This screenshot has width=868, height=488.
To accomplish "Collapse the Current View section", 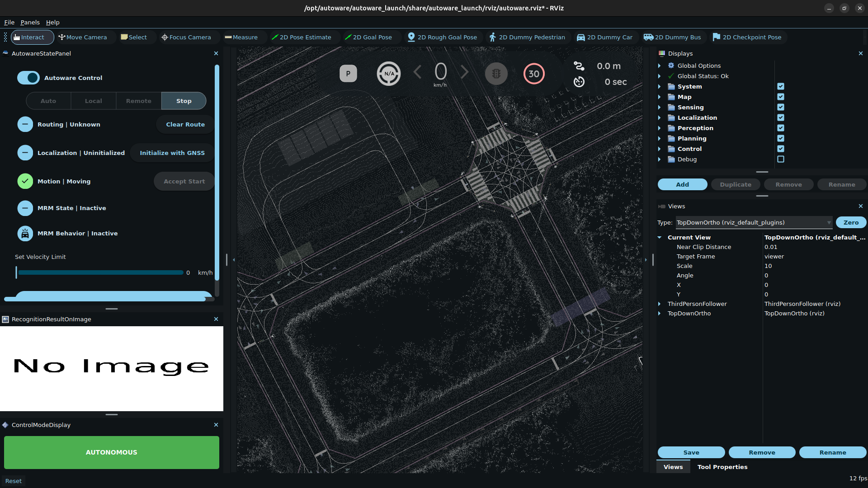I will pos(660,237).
